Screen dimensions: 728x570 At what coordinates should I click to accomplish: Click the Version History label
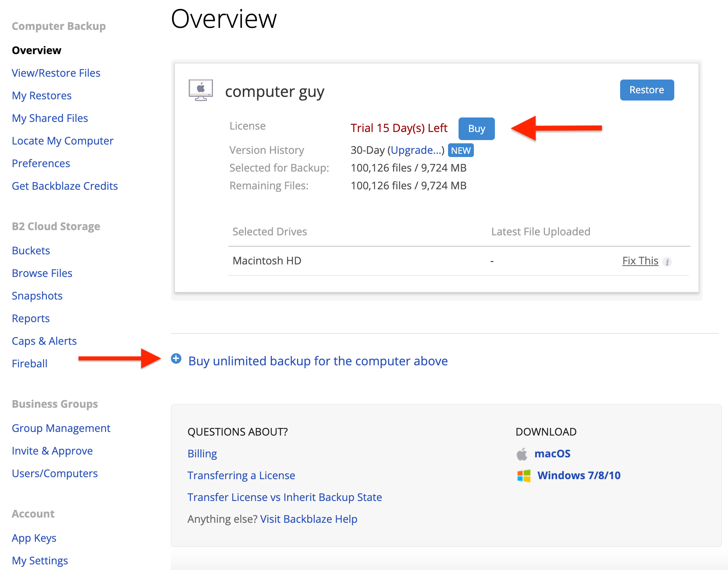pos(267,150)
